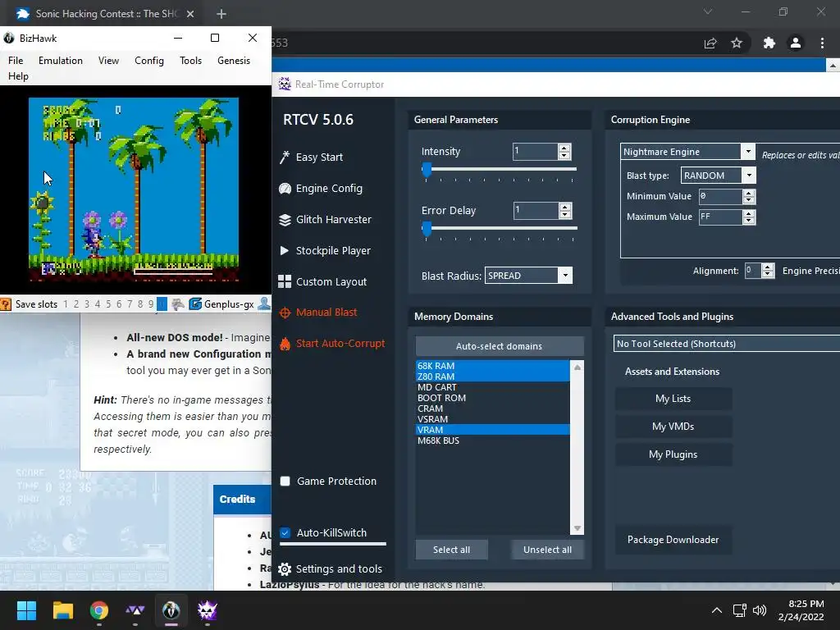The width and height of the screenshot is (840, 630).
Task: Open Easy Start in RTCV sidebar
Action: click(311, 157)
